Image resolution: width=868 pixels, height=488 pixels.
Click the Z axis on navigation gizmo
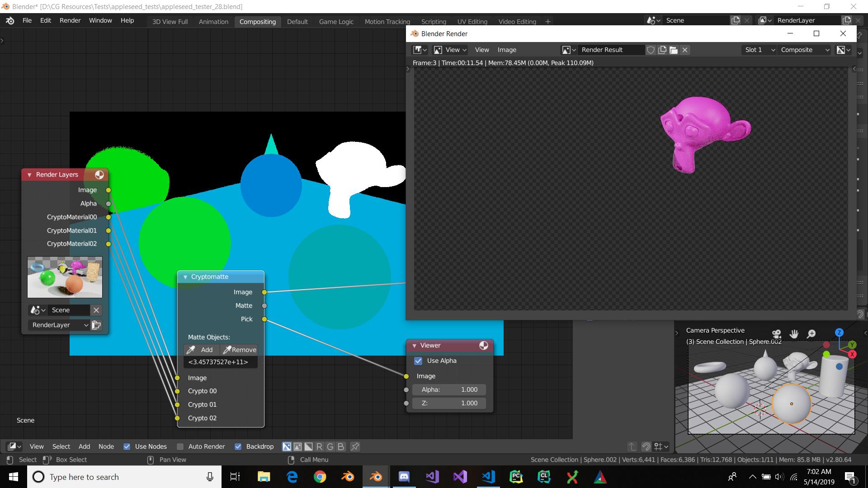point(839,333)
